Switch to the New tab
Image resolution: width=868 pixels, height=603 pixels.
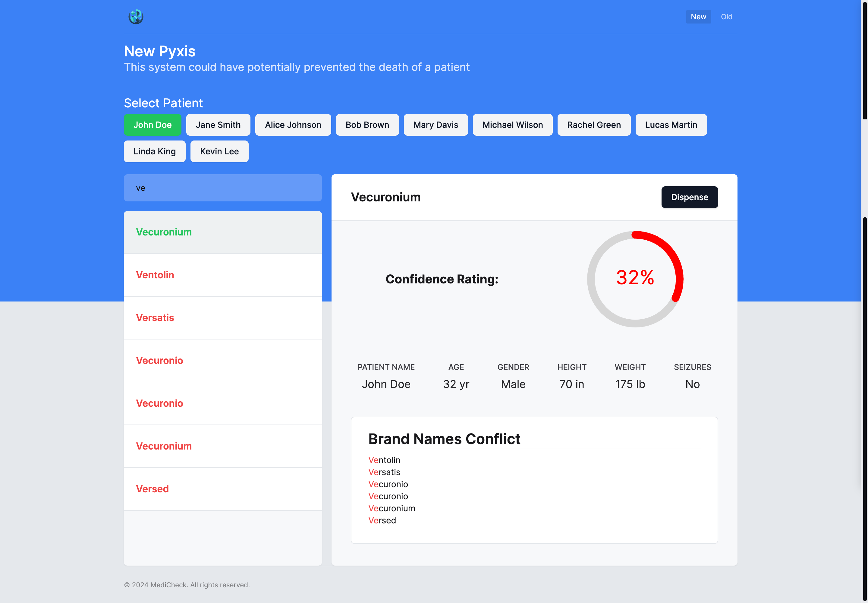click(698, 17)
